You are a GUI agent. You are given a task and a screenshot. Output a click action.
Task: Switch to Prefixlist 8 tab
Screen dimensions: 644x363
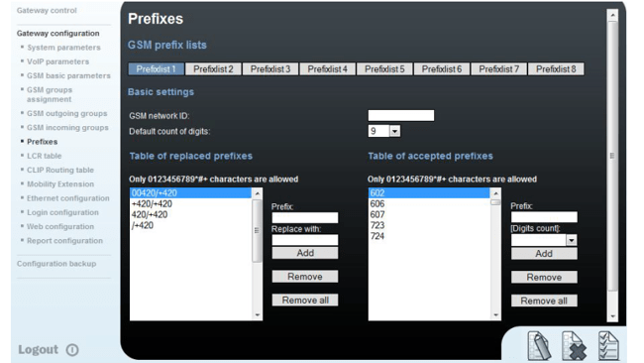(x=556, y=69)
